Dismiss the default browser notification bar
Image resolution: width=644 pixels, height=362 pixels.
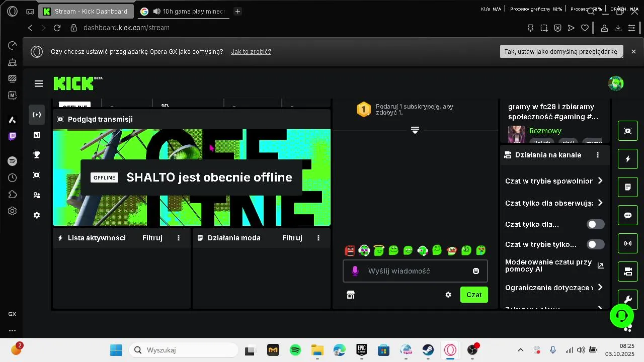pyautogui.click(x=634, y=51)
